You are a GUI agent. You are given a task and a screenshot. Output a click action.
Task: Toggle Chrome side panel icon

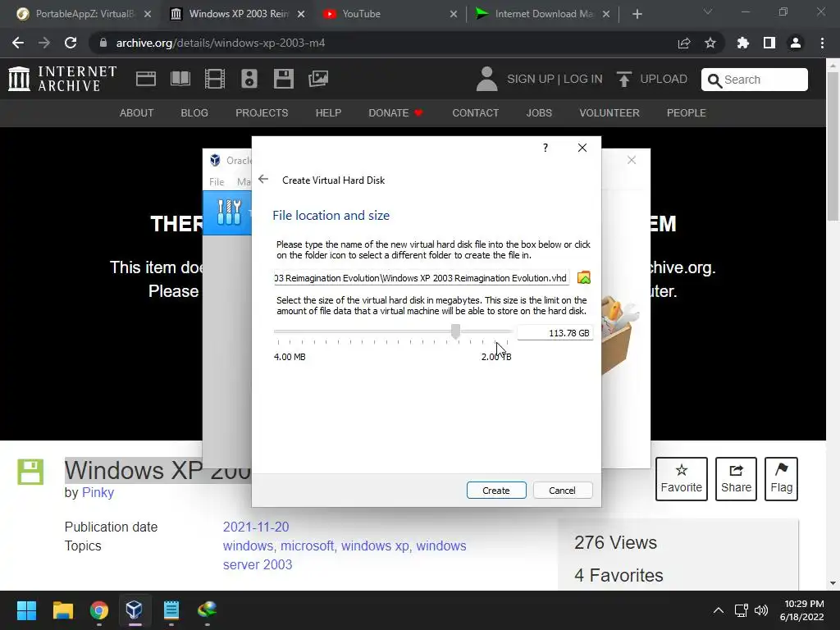[x=769, y=43]
